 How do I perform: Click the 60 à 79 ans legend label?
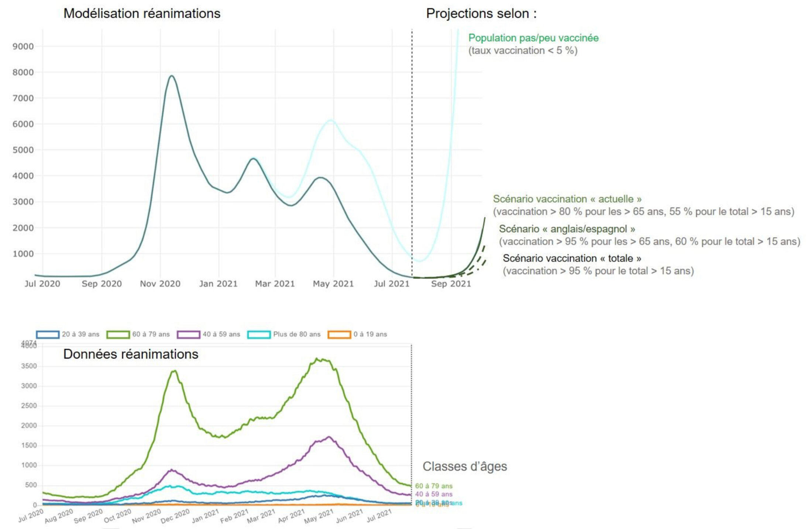pyautogui.click(x=151, y=334)
